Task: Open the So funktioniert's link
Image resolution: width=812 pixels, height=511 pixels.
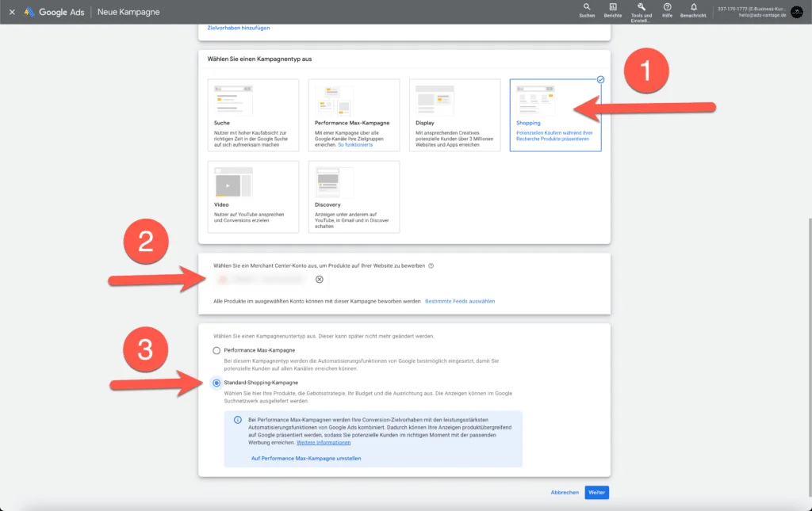Action: (355, 145)
